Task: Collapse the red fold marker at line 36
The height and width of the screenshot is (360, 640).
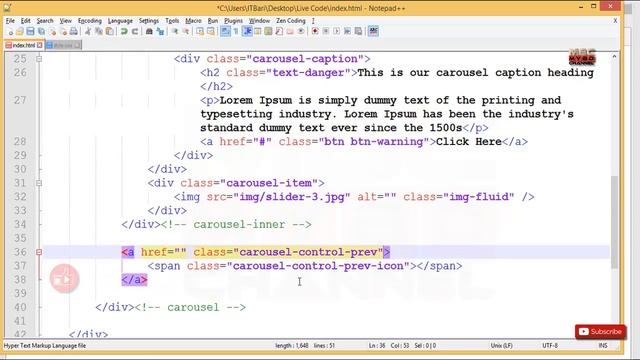Action: [x=39, y=252]
